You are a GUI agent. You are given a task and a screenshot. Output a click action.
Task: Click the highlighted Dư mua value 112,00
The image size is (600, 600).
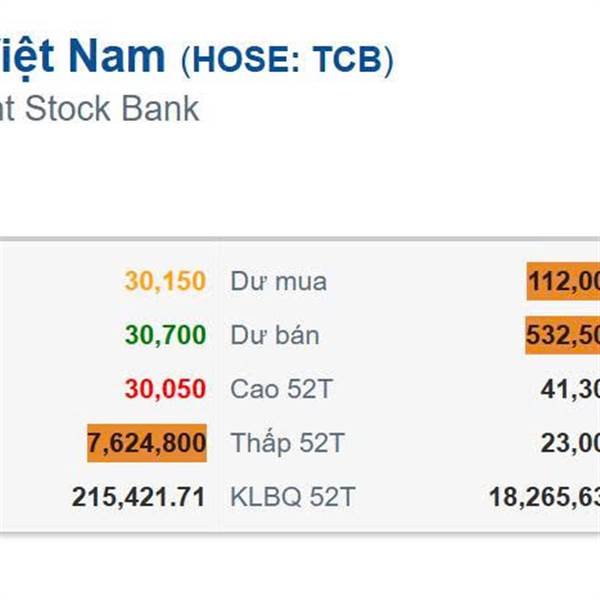(x=563, y=281)
